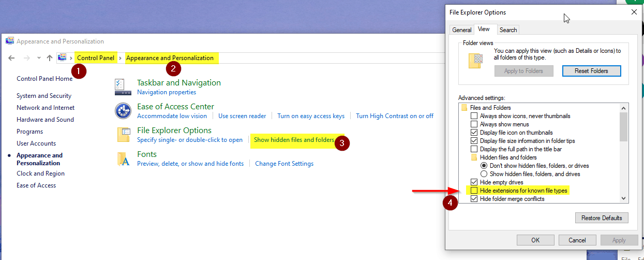The image size is (644, 260).
Task: Open File Explorer Options heading link
Action: pos(174,131)
